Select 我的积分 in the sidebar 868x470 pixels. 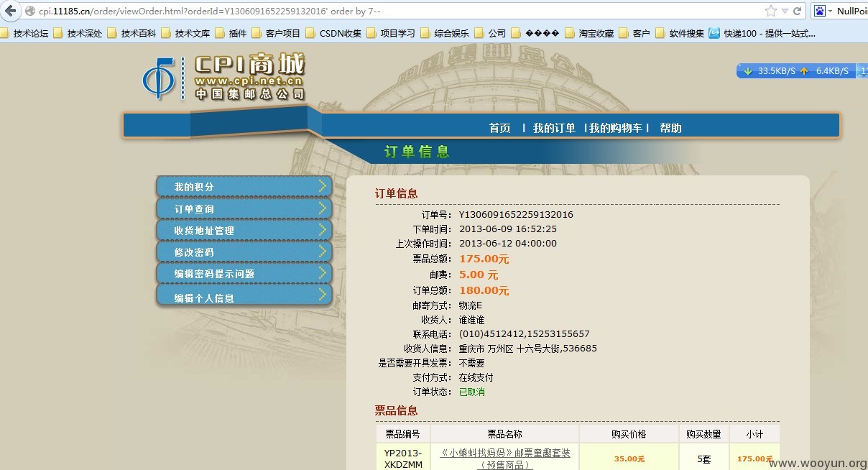click(244, 186)
